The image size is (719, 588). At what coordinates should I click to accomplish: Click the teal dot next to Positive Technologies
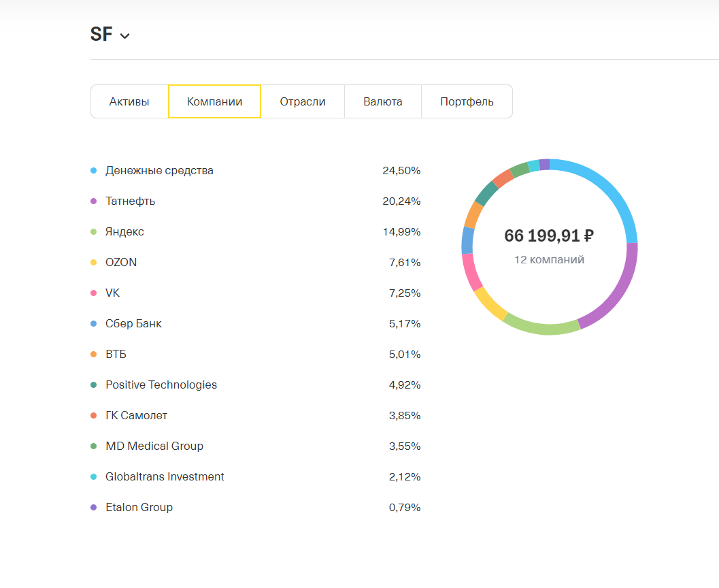(x=94, y=385)
